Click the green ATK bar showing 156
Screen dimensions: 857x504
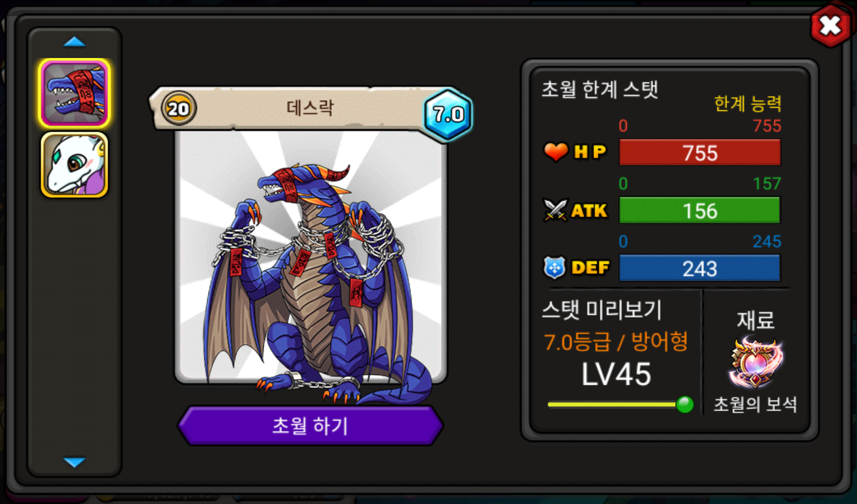click(x=700, y=210)
